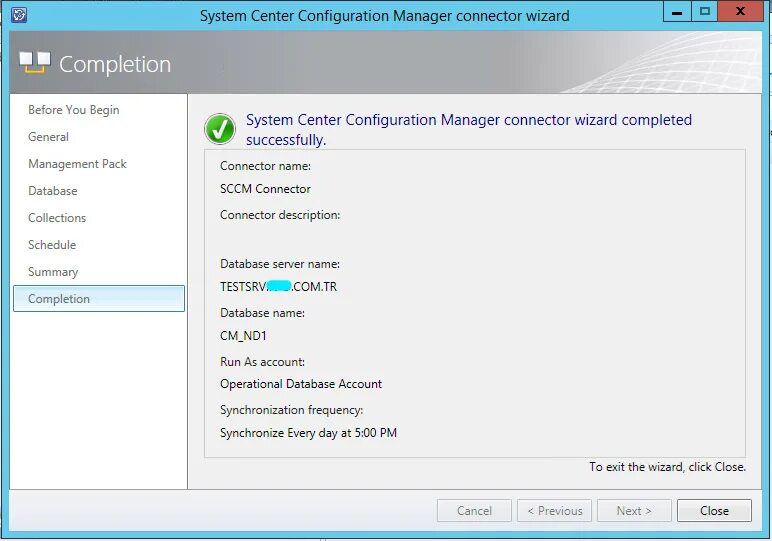Close the window with the red X
Image resolution: width=772 pixels, height=541 pixels.
coord(740,12)
